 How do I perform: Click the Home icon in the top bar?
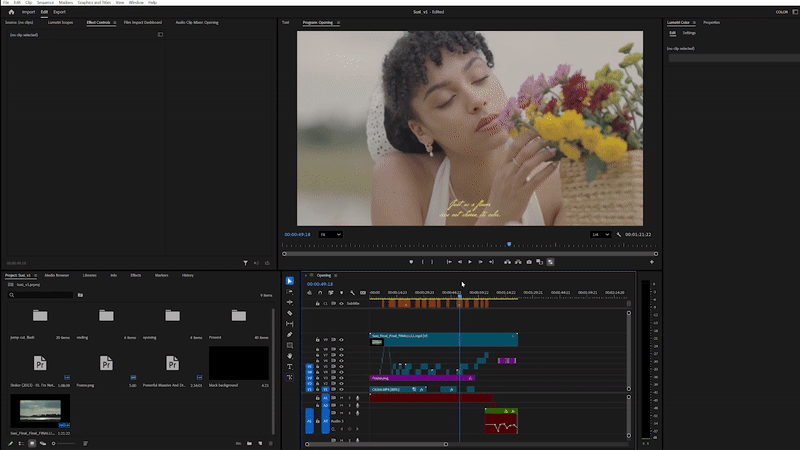pyautogui.click(x=11, y=12)
